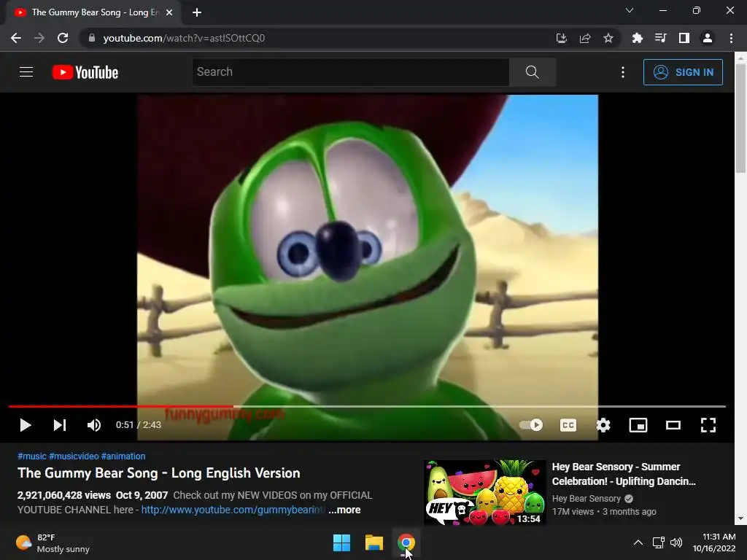The image size is (747, 560).
Task: Open Hey Bear Sensory Summer Celebration title
Action: coord(624,474)
